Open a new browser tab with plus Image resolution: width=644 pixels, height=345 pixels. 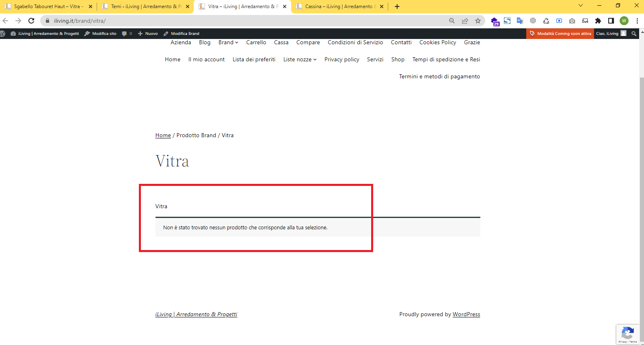coord(397,6)
